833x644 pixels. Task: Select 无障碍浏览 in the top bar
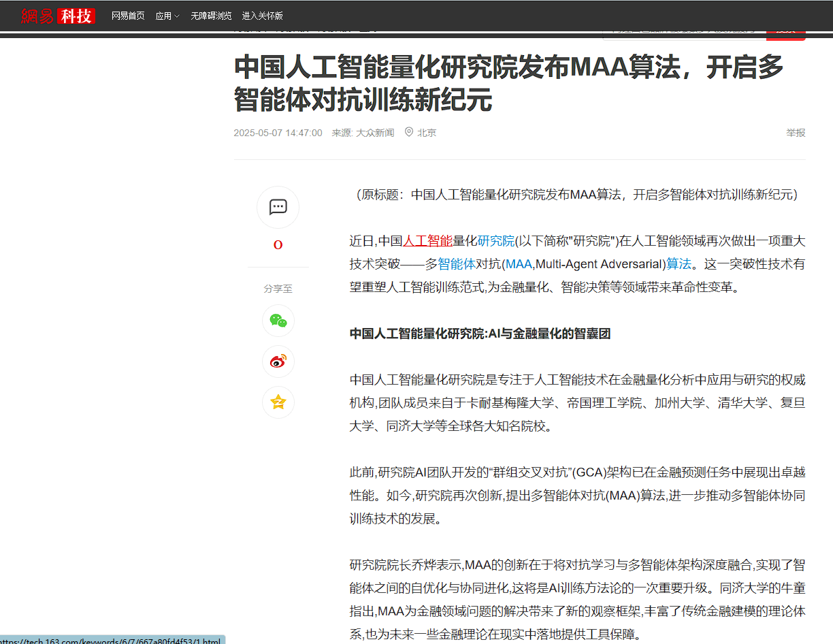(211, 15)
